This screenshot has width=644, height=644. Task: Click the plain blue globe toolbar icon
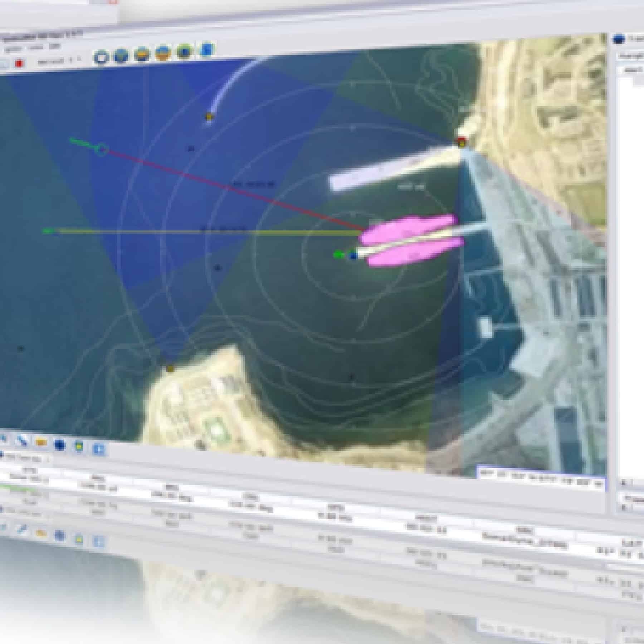coord(121,55)
